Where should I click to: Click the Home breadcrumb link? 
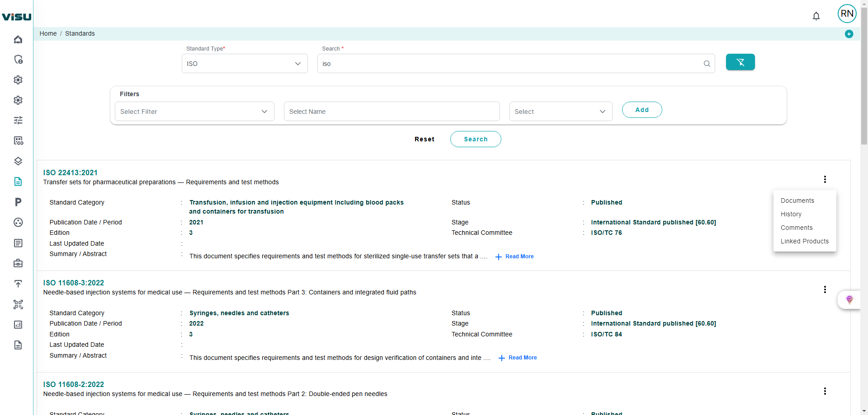pyautogui.click(x=48, y=33)
